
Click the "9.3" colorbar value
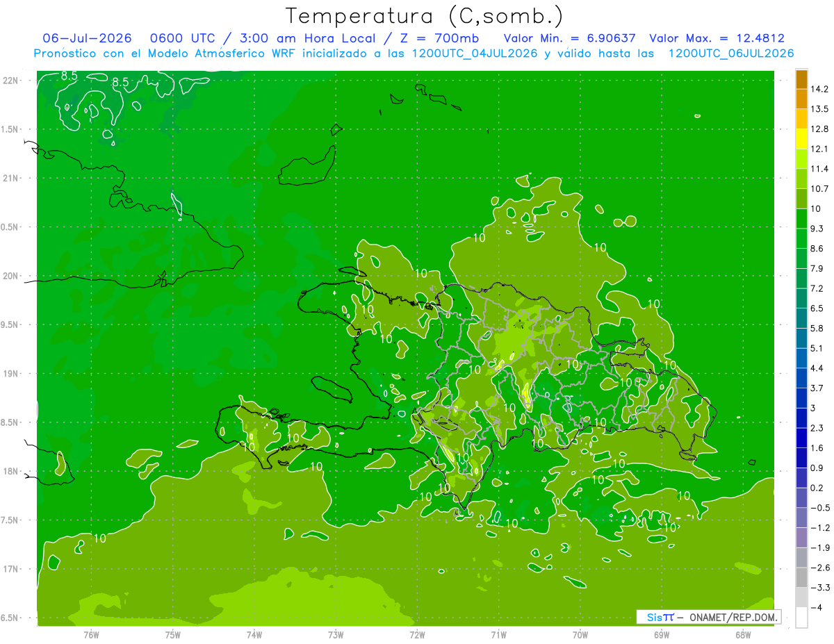(x=817, y=229)
